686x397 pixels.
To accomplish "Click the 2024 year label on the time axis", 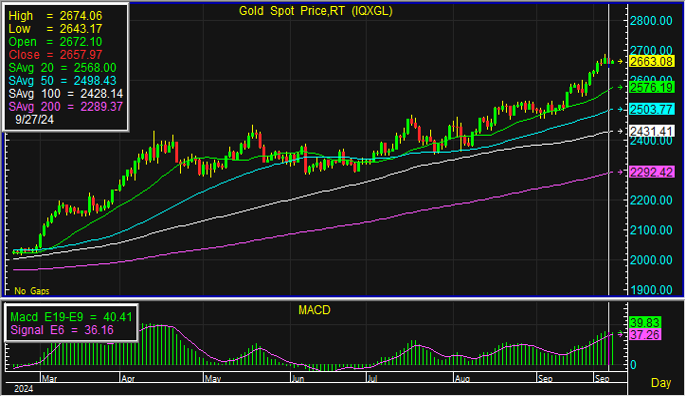I will (24, 389).
